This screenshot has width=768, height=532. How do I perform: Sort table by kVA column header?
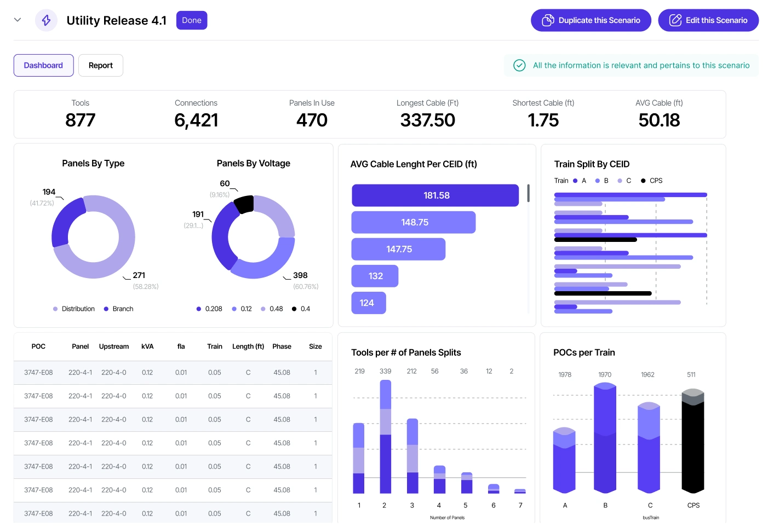[147, 346]
